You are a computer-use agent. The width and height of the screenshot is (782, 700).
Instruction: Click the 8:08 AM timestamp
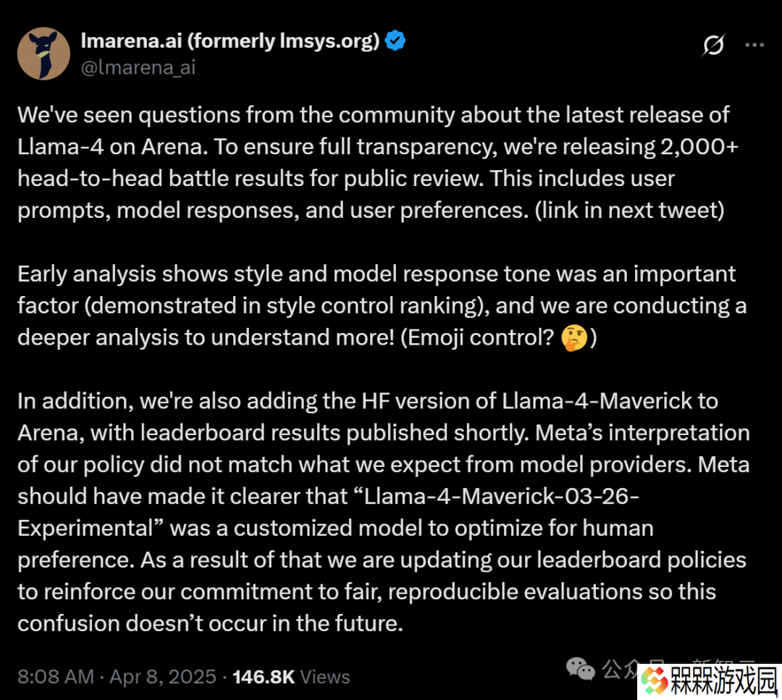click(56, 677)
